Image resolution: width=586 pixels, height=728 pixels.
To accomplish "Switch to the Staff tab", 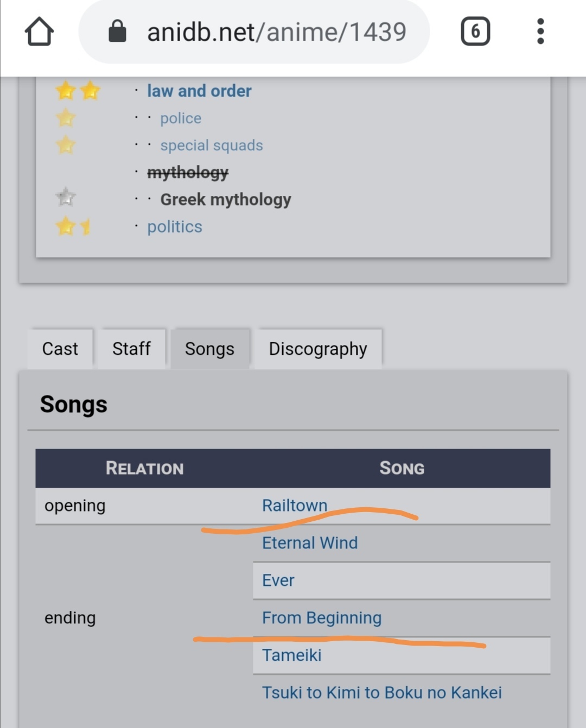I will (x=131, y=349).
